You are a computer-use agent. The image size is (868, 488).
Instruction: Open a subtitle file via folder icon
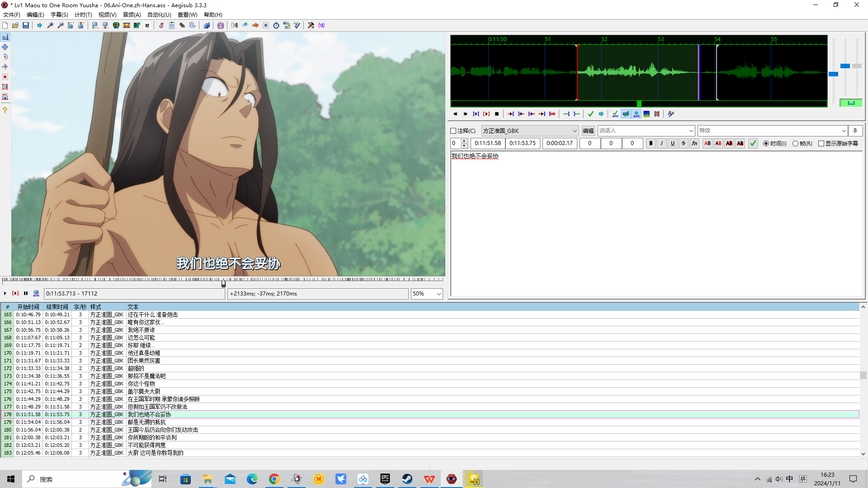pyautogui.click(x=15, y=25)
